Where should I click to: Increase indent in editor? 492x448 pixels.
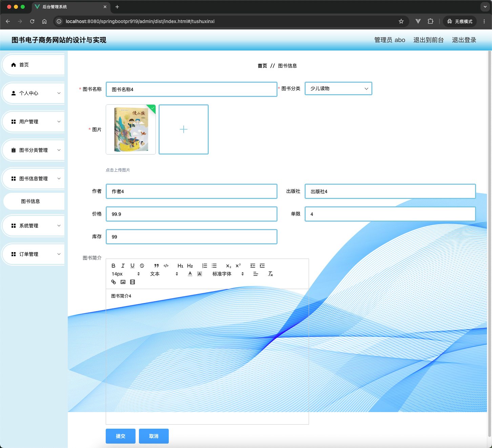pos(262,266)
